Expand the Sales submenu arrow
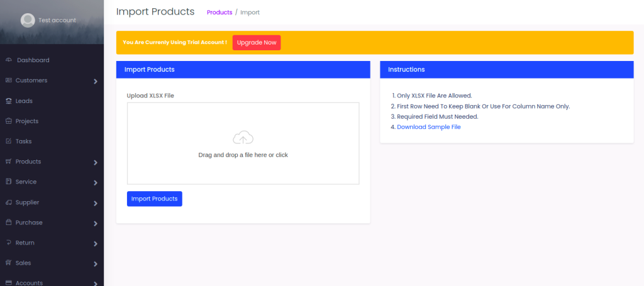Screen dimensions: 644x286 [96, 264]
